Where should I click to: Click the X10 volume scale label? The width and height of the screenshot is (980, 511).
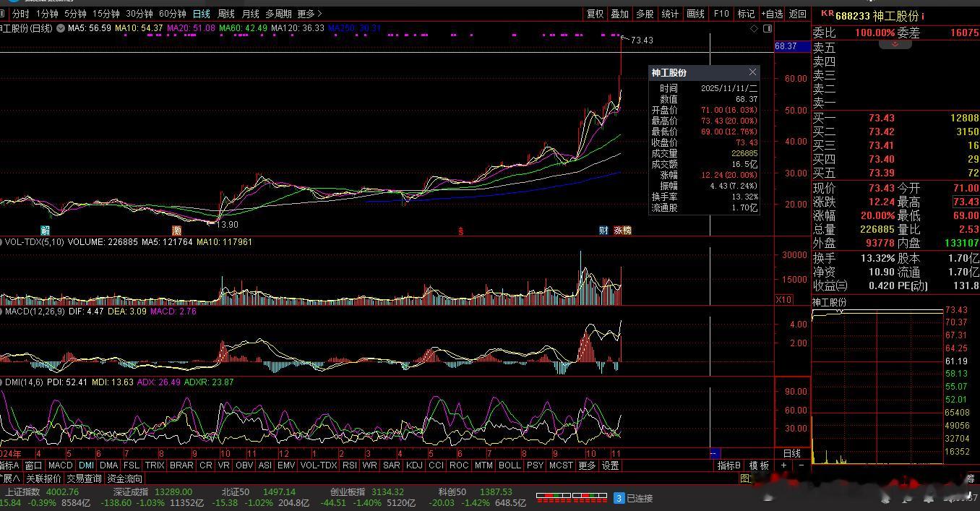click(783, 299)
